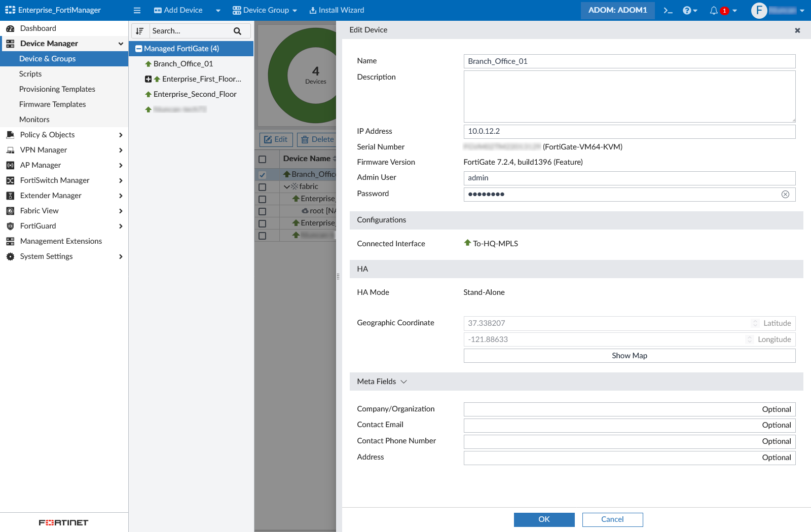Check the fabric row checkbox

(x=262, y=187)
